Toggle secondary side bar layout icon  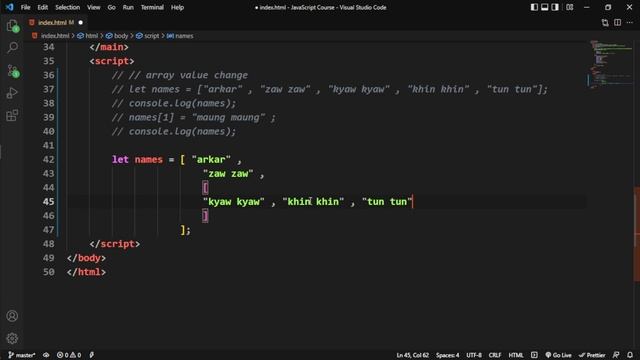[x=555, y=7]
